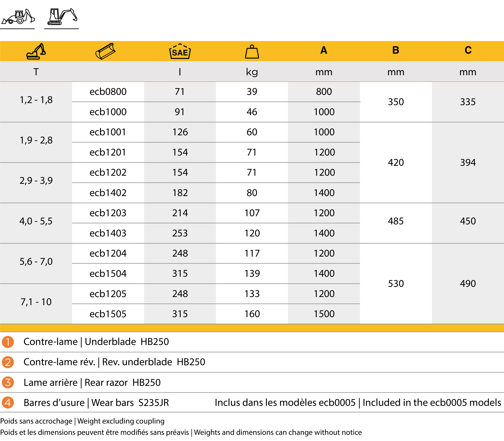Click the 530 value in column B

(396, 284)
